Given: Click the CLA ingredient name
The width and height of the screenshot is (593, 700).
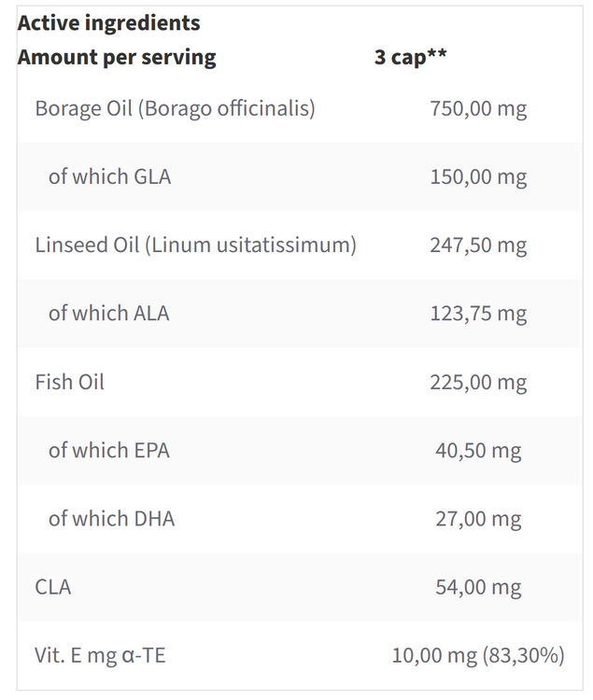Looking at the screenshot, I should click(53, 587).
